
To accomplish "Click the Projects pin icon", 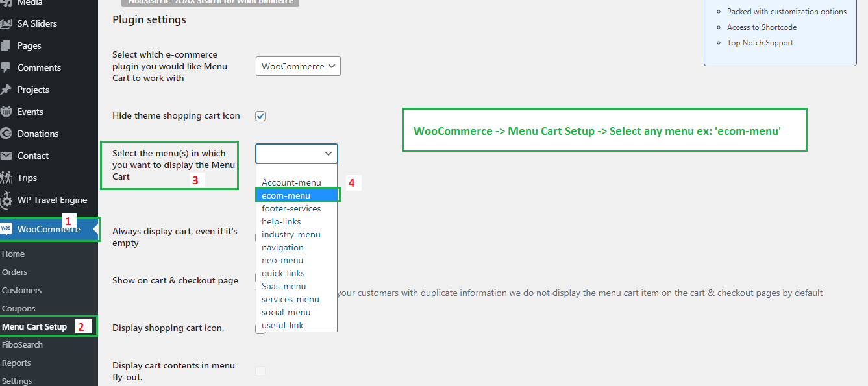I will click(x=6, y=90).
